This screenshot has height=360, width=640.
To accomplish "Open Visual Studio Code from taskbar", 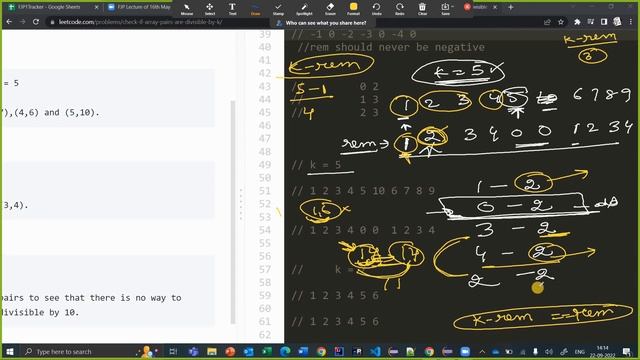I will coord(376,351).
